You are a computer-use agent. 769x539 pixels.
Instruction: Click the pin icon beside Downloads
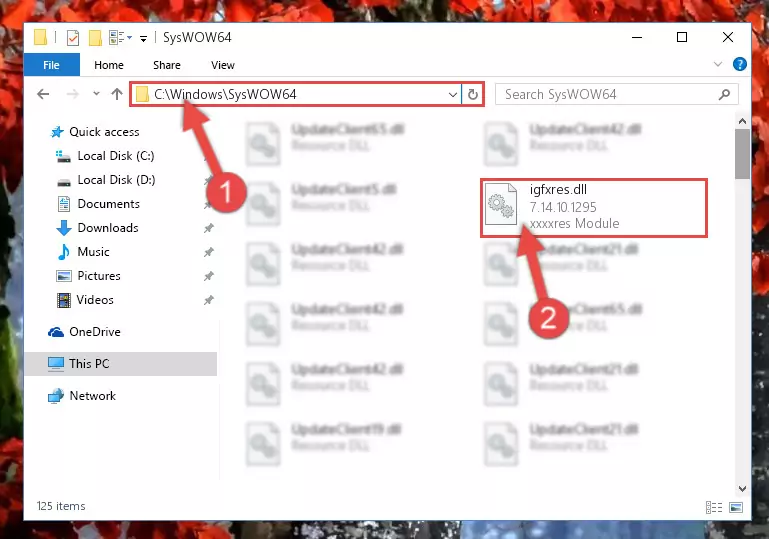208,228
